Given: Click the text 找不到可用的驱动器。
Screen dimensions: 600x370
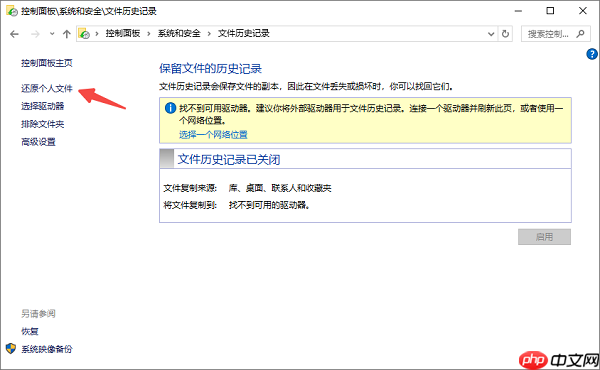Looking at the screenshot, I should pyautogui.click(x=270, y=205).
